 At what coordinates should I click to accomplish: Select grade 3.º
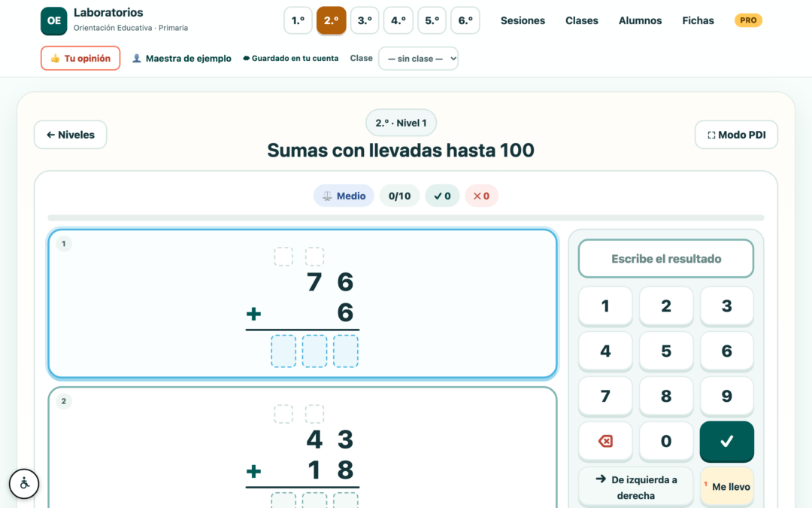(365, 21)
